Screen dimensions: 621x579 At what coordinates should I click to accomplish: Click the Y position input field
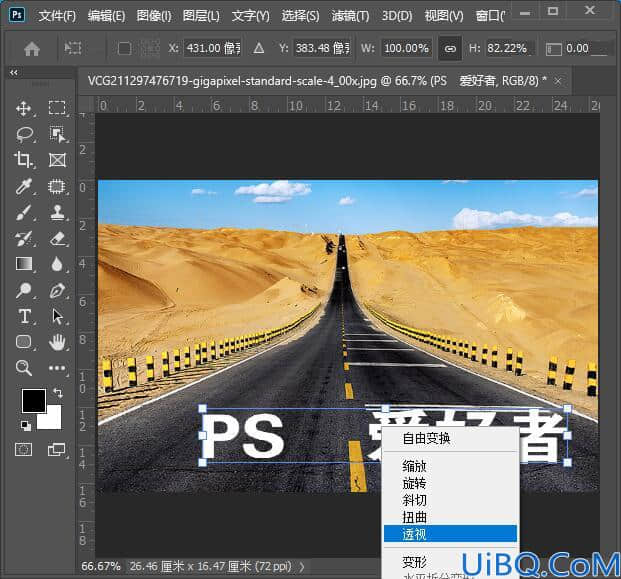pyautogui.click(x=322, y=48)
